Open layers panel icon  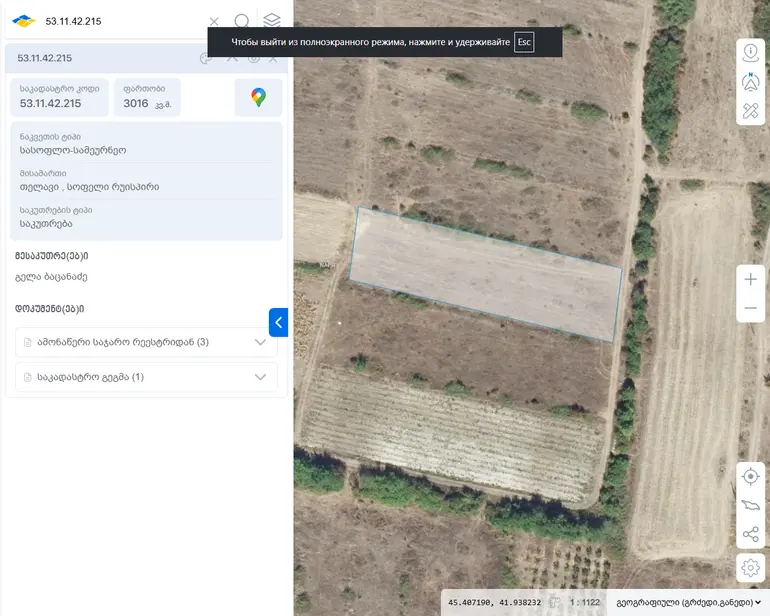coord(272,21)
